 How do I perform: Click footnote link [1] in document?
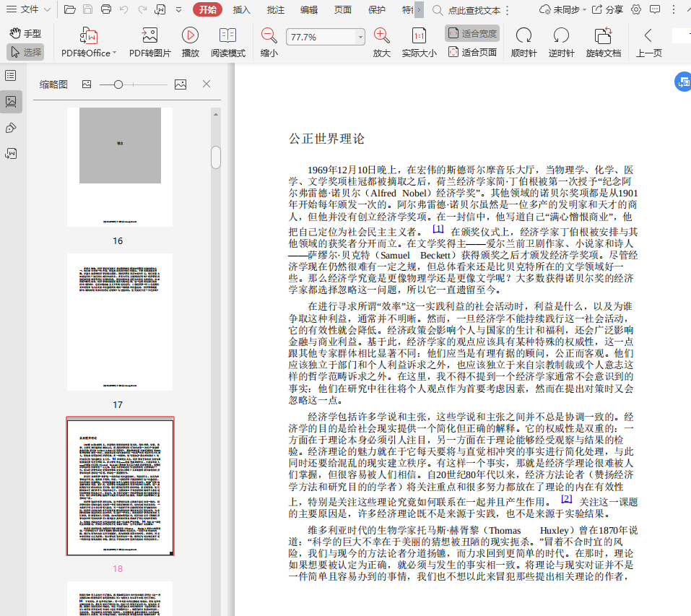438,229
